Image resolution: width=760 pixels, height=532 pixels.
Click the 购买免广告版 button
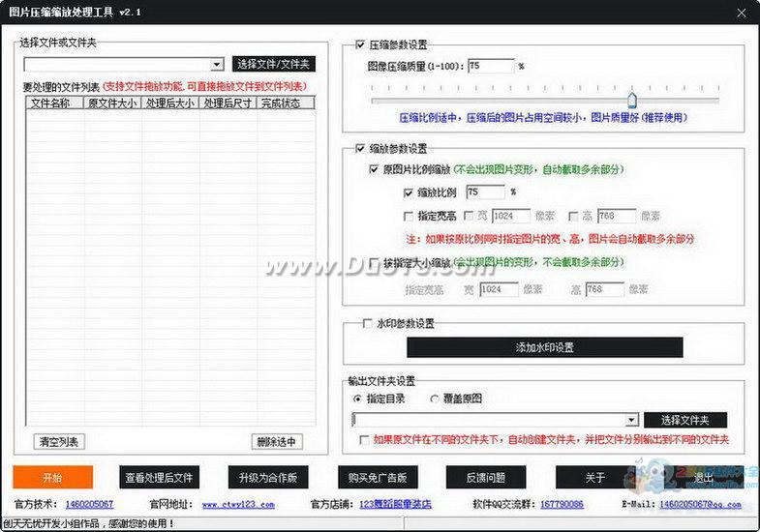[x=378, y=478]
